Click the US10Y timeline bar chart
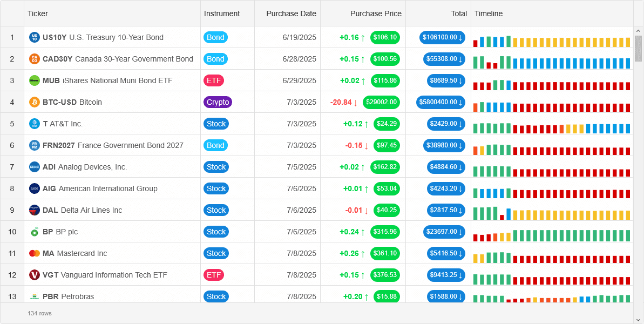This screenshot has width=644, height=324. pyautogui.click(x=552, y=42)
